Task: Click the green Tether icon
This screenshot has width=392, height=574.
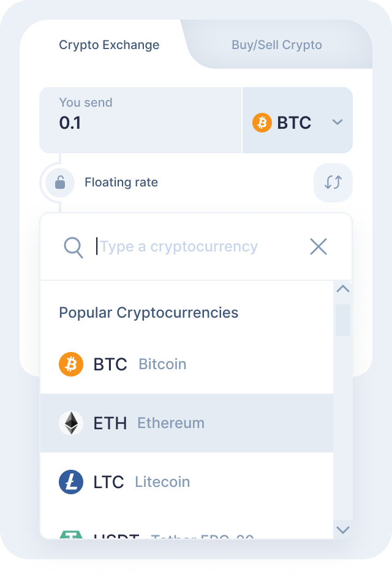Action: click(x=71, y=535)
